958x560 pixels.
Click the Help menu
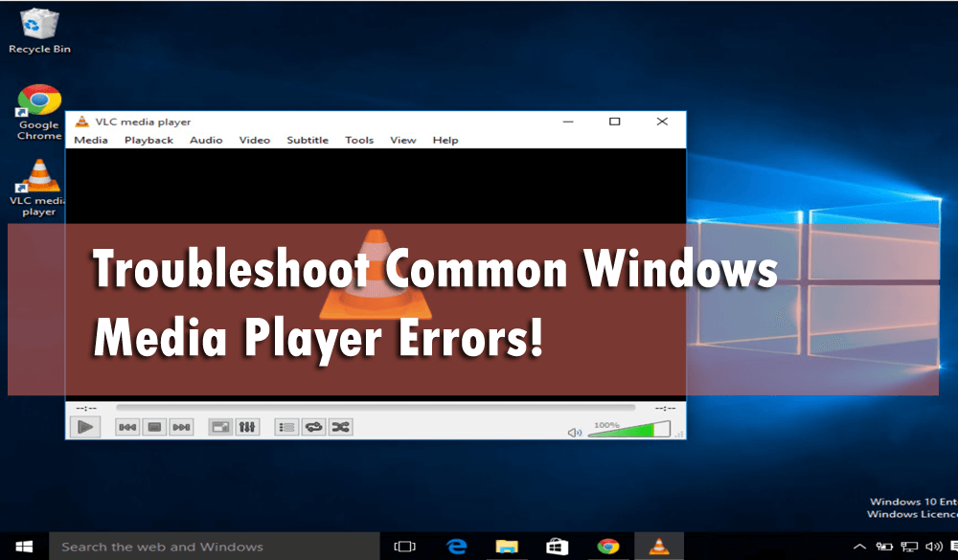tap(445, 140)
